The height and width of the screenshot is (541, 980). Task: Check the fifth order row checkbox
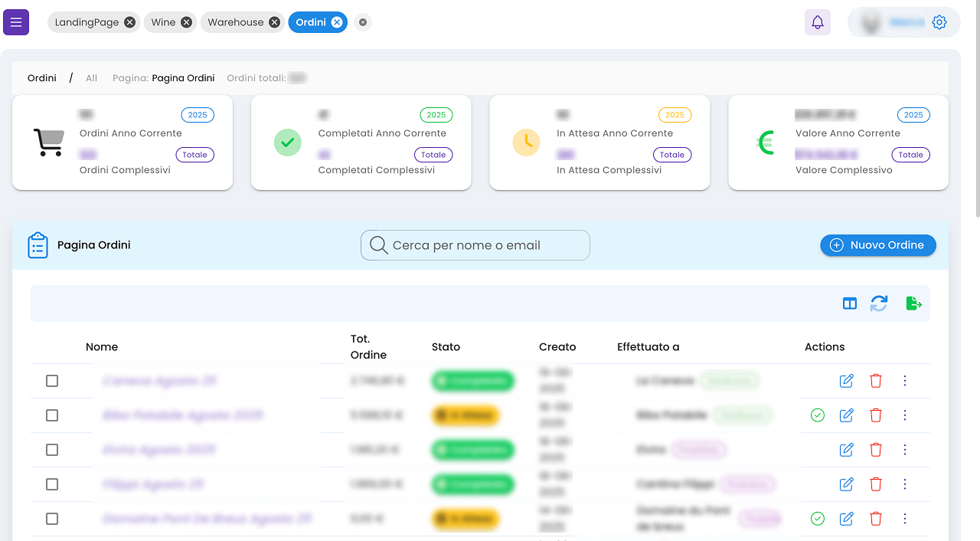(x=52, y=519)
